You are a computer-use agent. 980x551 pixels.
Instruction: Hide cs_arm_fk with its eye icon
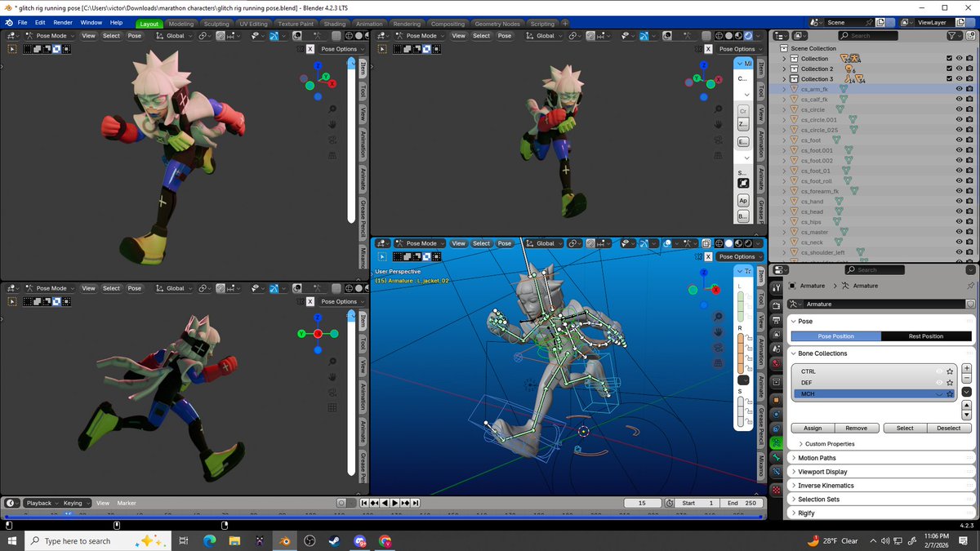960,89
